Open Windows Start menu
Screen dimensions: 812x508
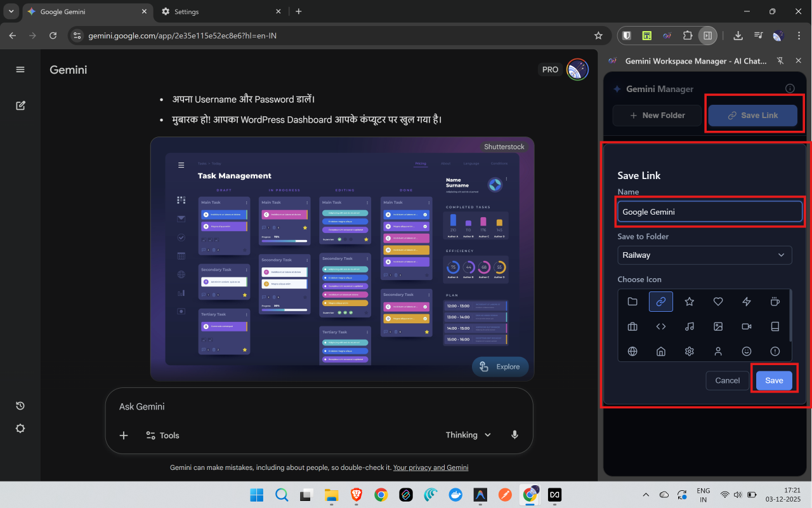pyautogui.click(x=257, y=495)
